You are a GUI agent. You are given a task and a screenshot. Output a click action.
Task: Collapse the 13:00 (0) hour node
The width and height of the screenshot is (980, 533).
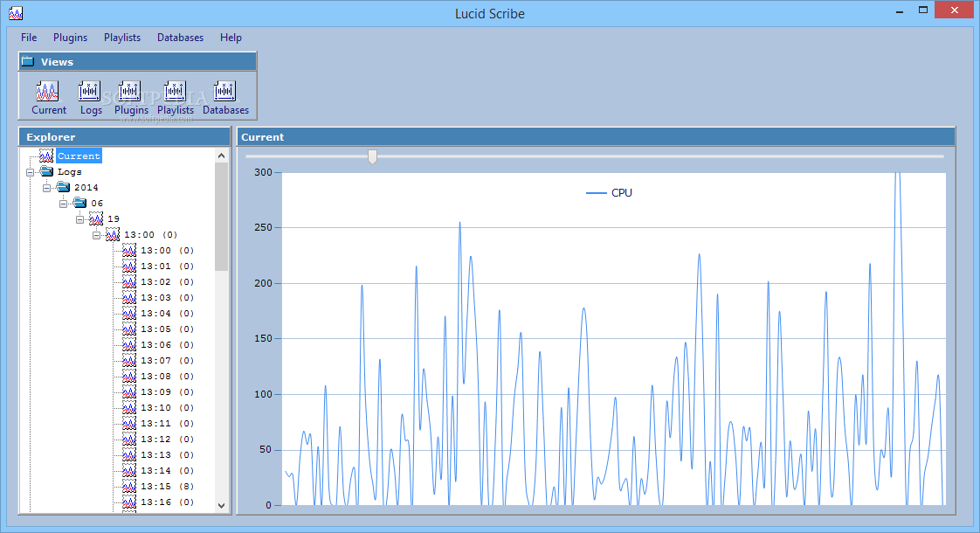pos(96,235)
